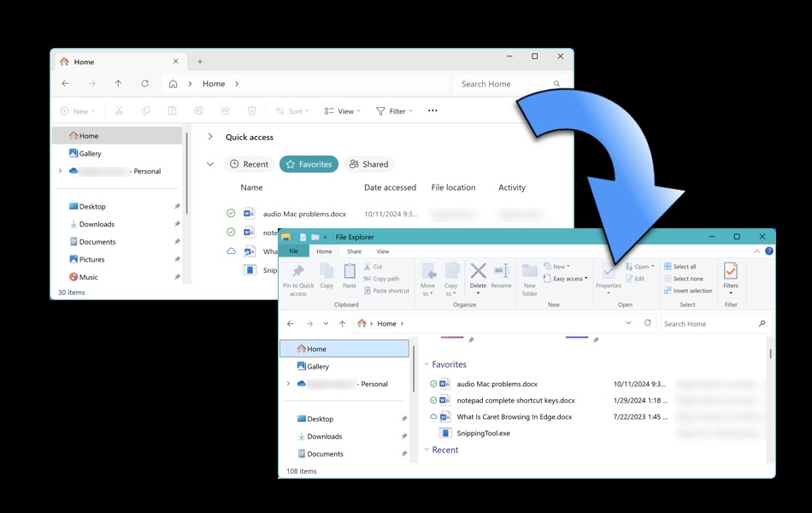Collapse the Favorites group in ribbon window

tap(427, 364)
